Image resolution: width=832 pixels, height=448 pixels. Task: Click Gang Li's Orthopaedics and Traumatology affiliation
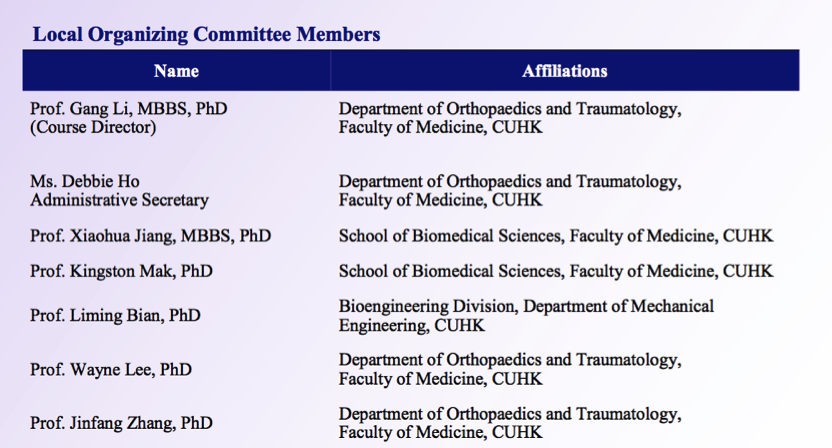coord(510,118)
